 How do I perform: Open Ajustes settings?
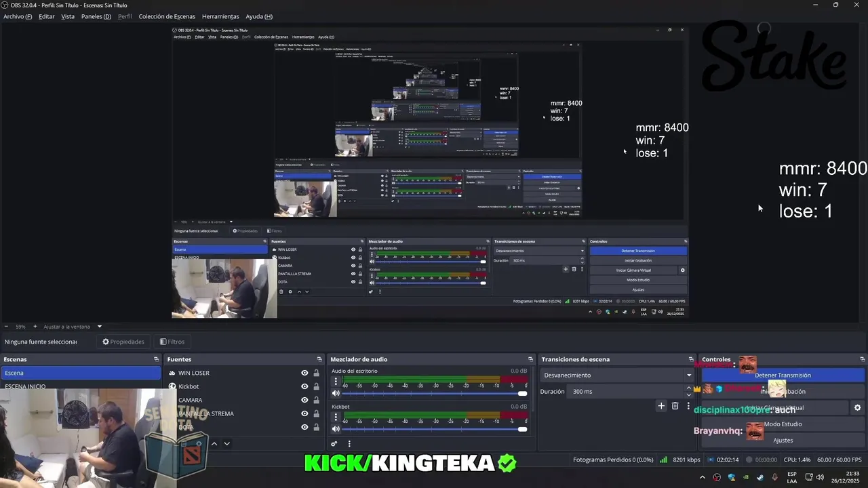pos(783,440)
